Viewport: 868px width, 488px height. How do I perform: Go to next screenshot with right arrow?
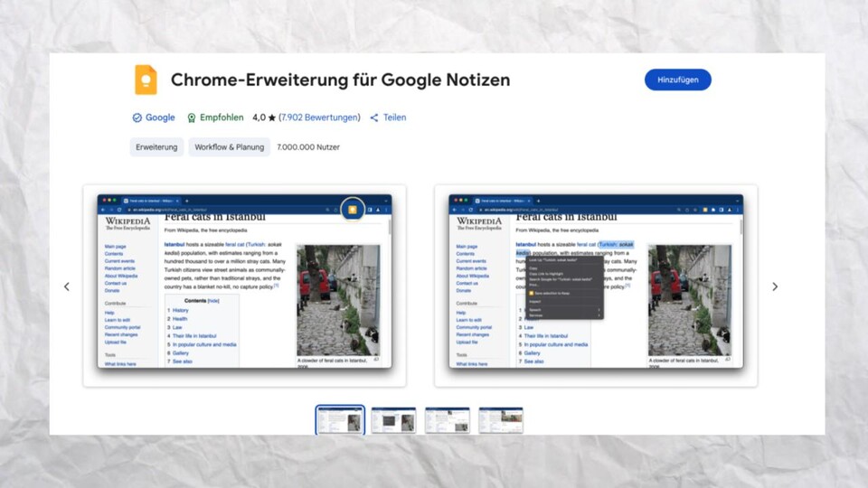click(775, 286)
